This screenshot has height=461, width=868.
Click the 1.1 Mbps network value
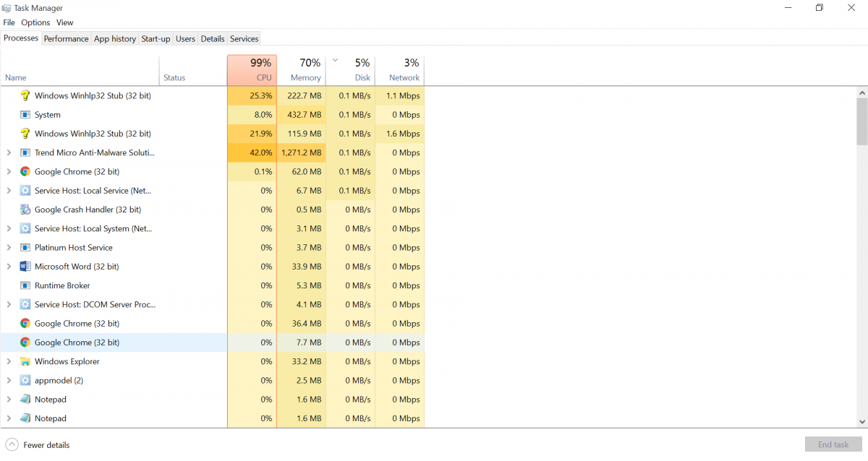(x=403, y=95)
